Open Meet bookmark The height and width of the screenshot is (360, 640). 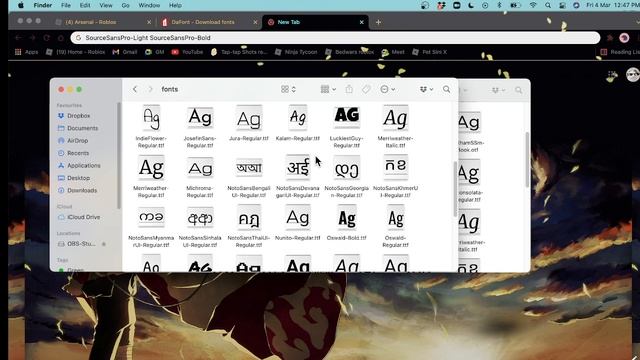pyautogui.click(x=393, y=52)
